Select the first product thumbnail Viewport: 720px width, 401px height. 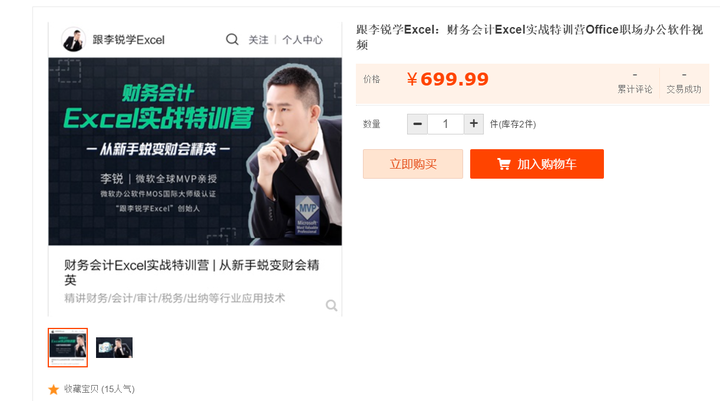tap(68, 347)
